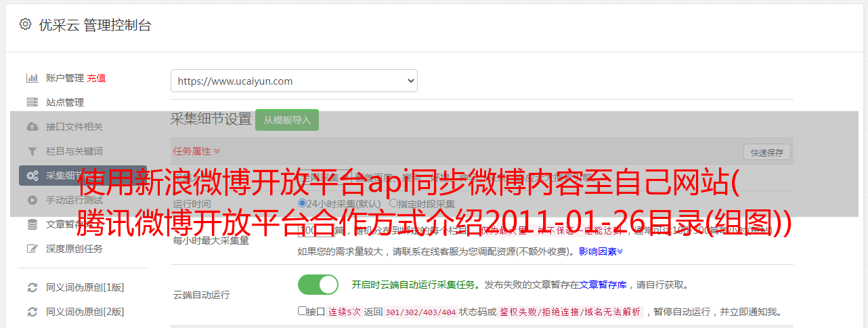The width and height of the screenshot is (868, 328).
Task: Click the gears icon of 采集细节 sidebar item
Action: pyautogui.click(x=32, y=176)
